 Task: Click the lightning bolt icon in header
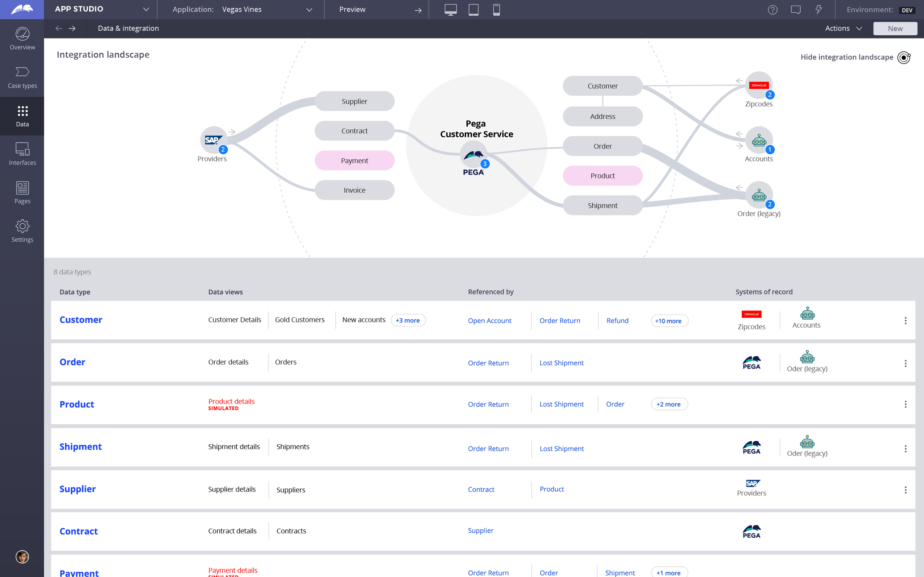(819, 9)
